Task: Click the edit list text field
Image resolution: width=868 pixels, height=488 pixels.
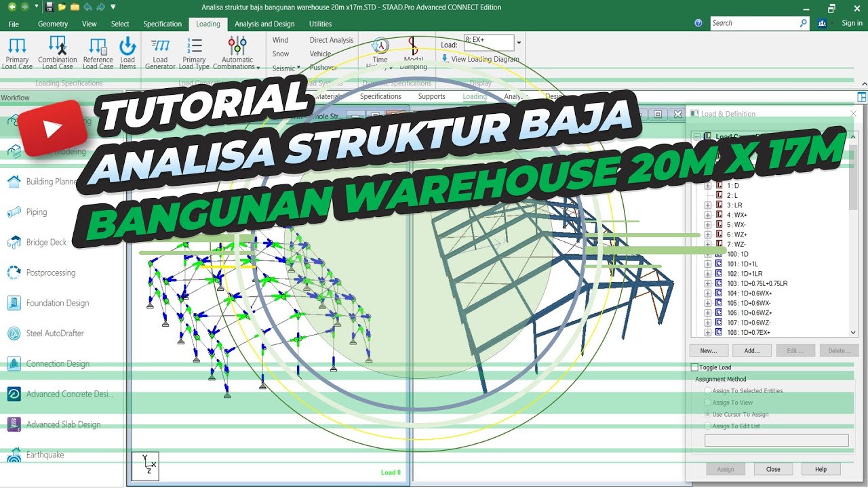Action: point(777,441)
